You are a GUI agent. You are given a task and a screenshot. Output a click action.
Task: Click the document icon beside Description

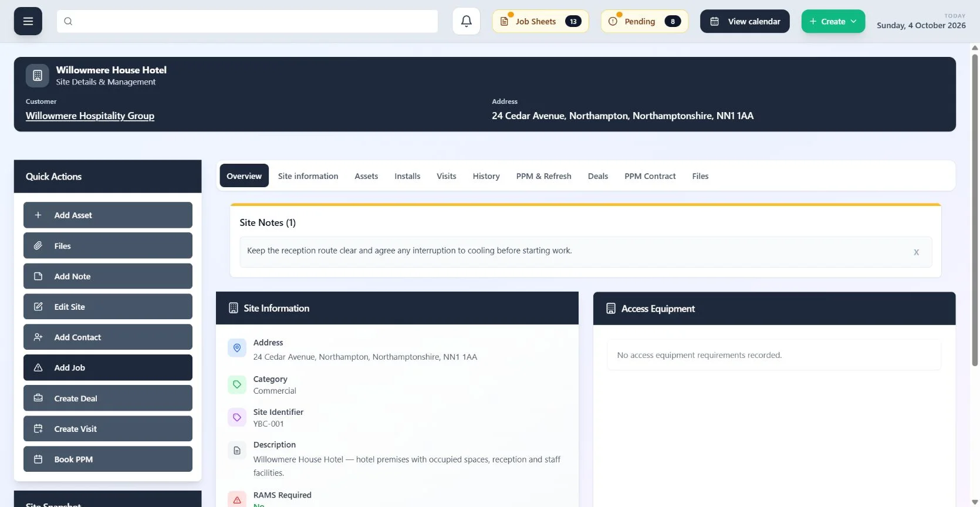[237, 450]
